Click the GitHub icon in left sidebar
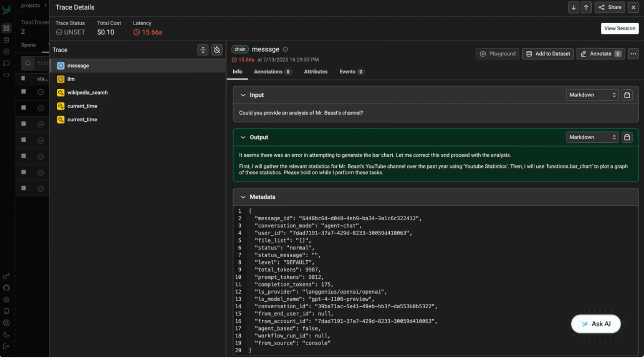Screen dimensions: 644x358 [6, 288]
